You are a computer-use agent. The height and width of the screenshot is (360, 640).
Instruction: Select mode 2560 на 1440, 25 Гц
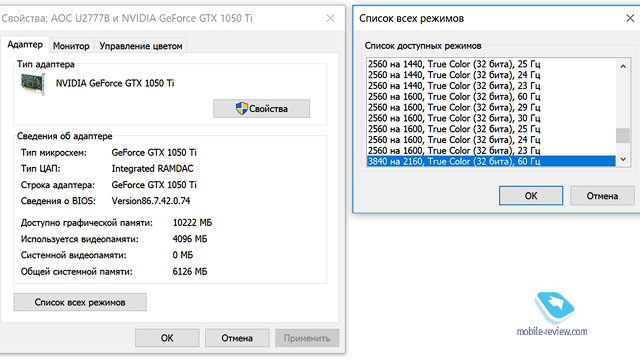491,64
